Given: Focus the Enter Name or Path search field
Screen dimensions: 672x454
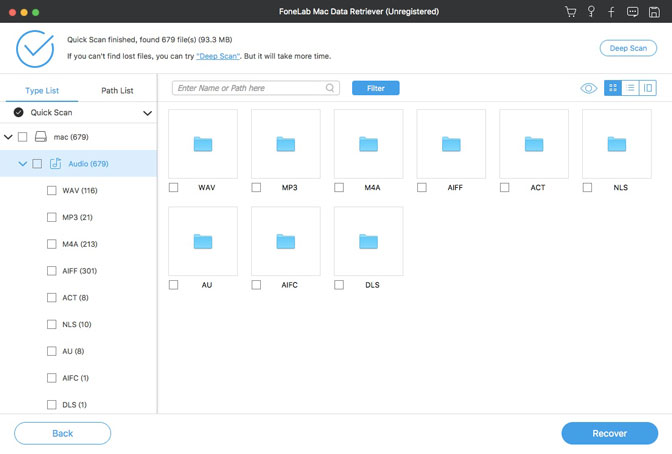Looking at the screenshot, I should (x=256, y=88).
